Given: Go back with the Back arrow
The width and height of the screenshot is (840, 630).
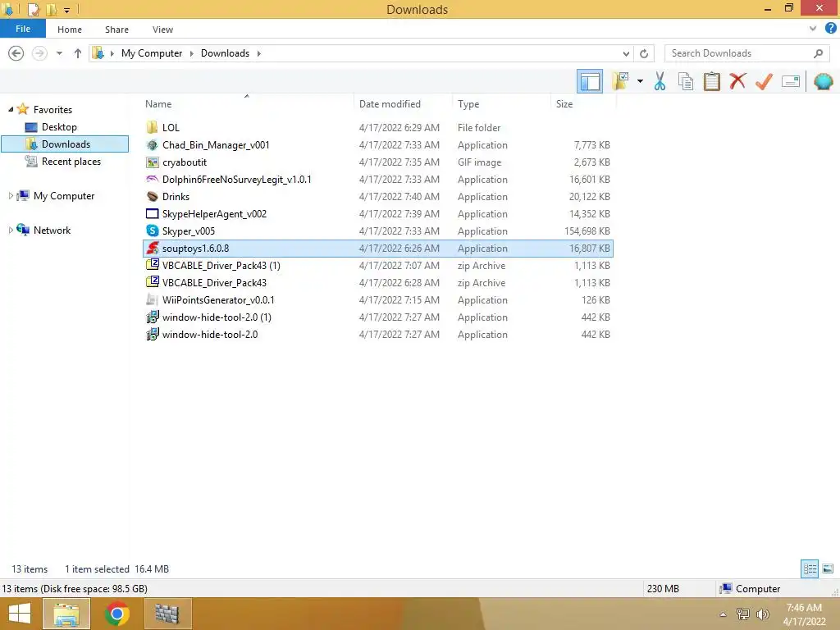Looking at the screenshot, I should tap(16, 53).
